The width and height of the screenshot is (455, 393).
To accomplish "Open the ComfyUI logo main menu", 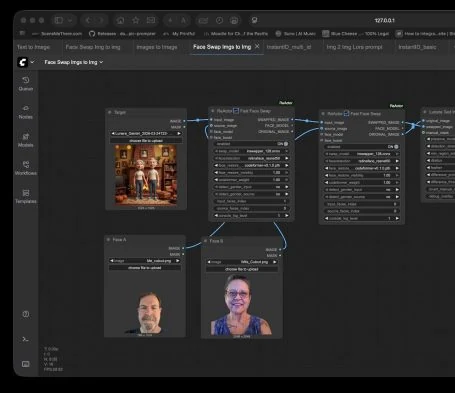I will 23,62.
